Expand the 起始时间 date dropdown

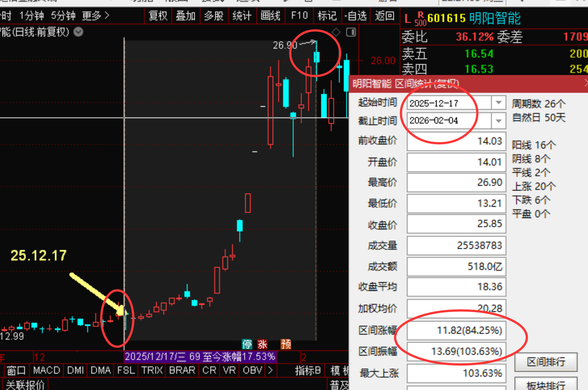pyautogui.click(x=498, y=103)
